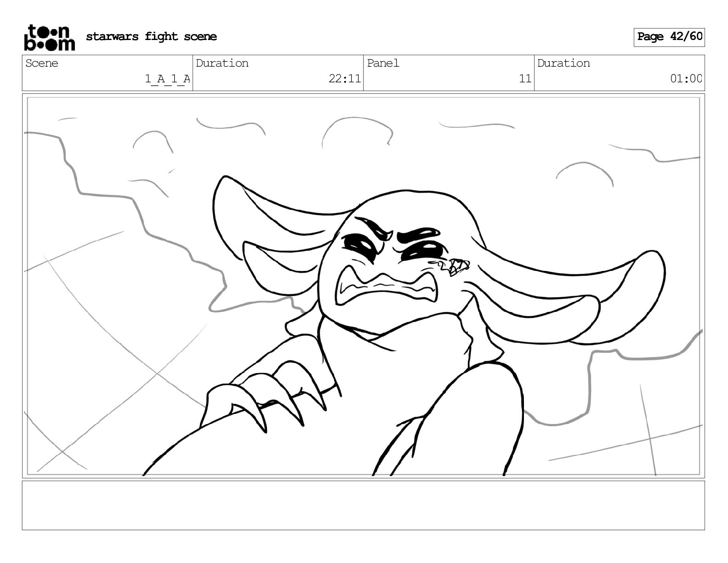Viewport: 728px width, 563px height.
Task: Click the panel duration value '01:00'
Action: pyautogui.click(x=686, y=79)
